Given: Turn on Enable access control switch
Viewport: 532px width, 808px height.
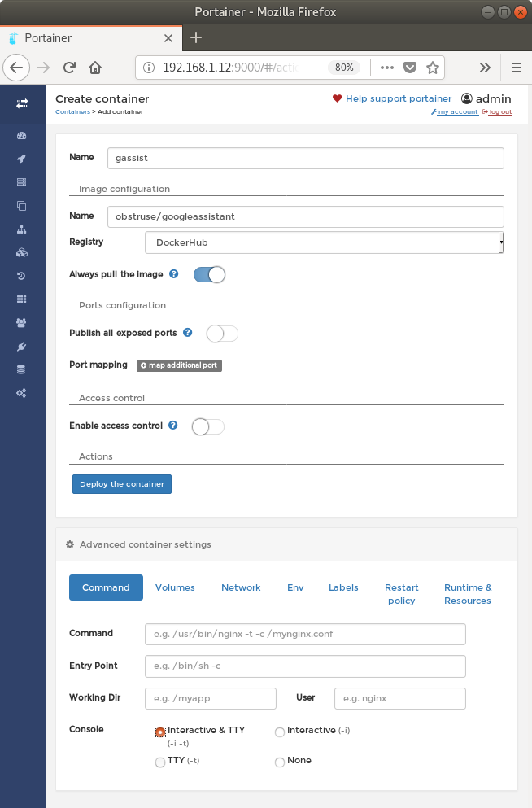Looking at the screenshot, I should pos(208,426).
